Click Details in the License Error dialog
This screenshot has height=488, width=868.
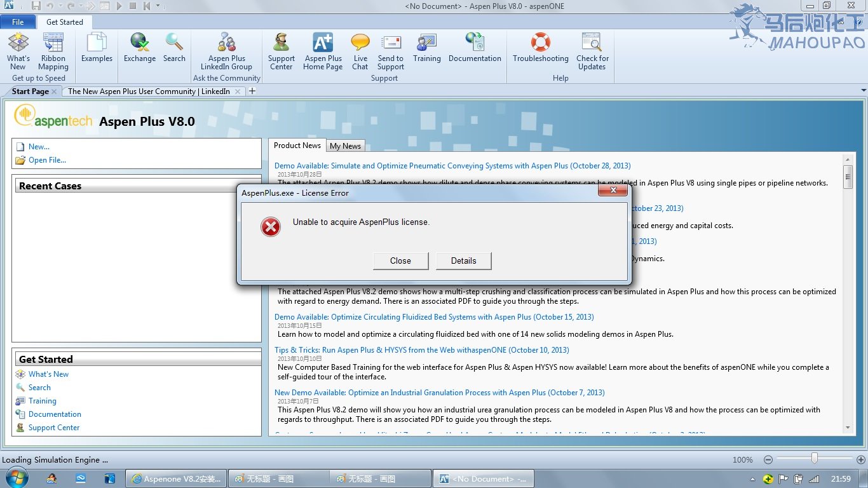point(463,261)
